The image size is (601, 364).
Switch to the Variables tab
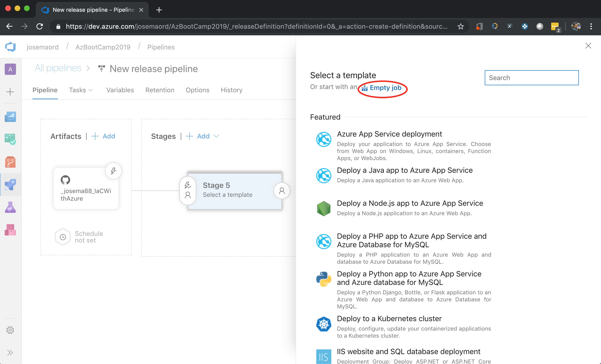click(x=120, y=90)
